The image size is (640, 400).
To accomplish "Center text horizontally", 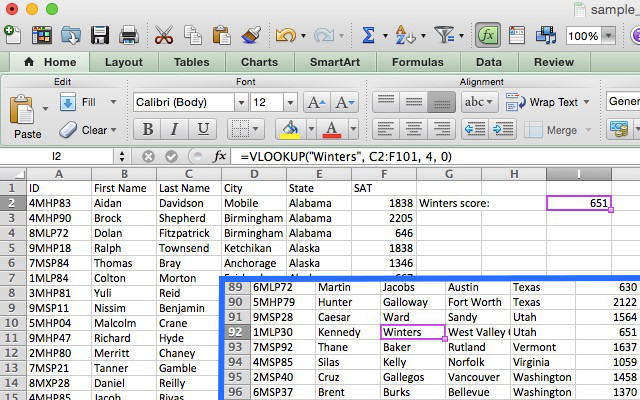I will click(x=413, y=130).
